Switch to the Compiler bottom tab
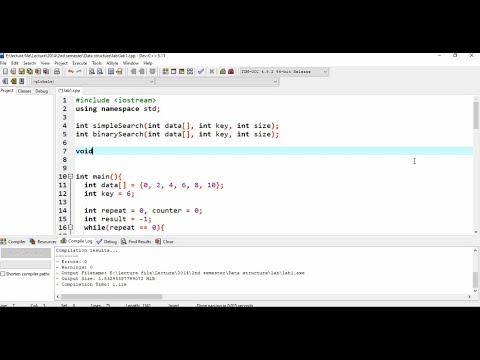This screenshot has width=480, height=360. tap(13, 241)
